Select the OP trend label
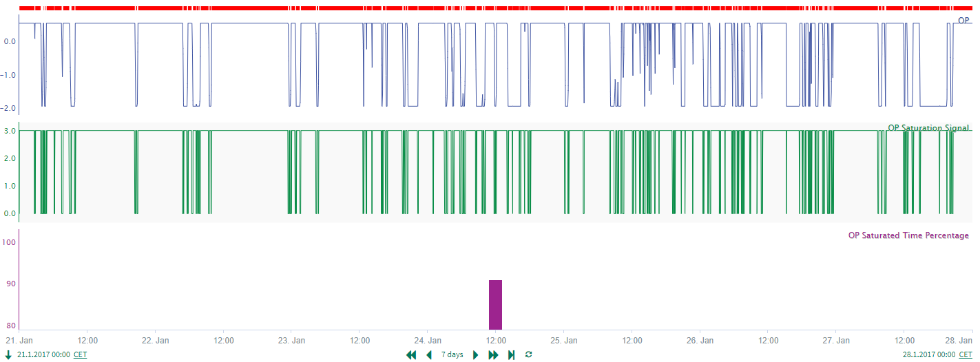Image resolution: width=980 pixels, height=362 pixels. [963, 21]
